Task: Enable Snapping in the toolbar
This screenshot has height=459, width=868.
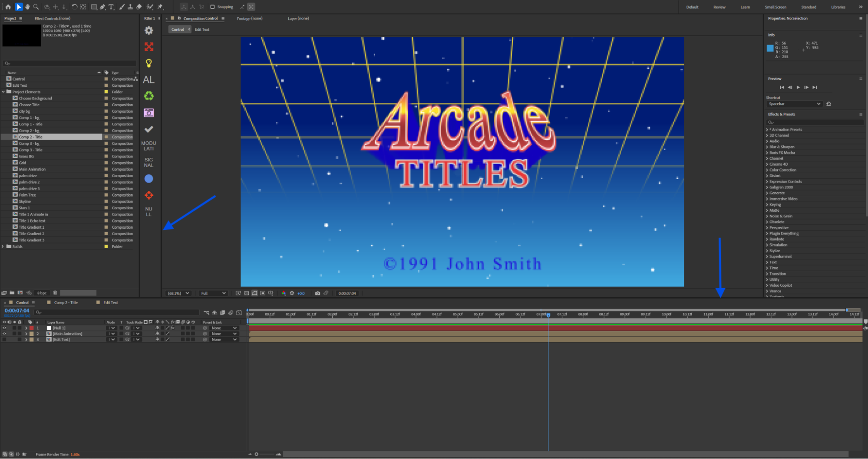Action: (212, 7)
